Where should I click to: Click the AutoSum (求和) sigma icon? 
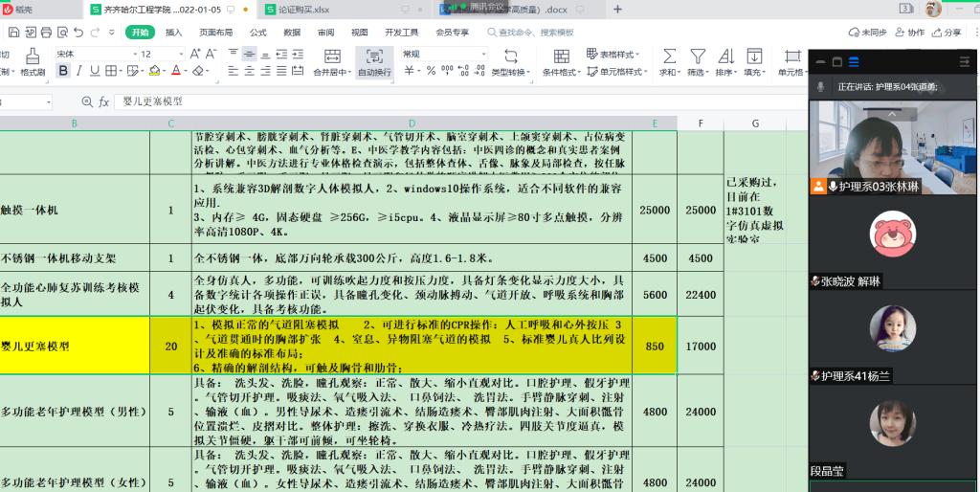pos(669,60)
